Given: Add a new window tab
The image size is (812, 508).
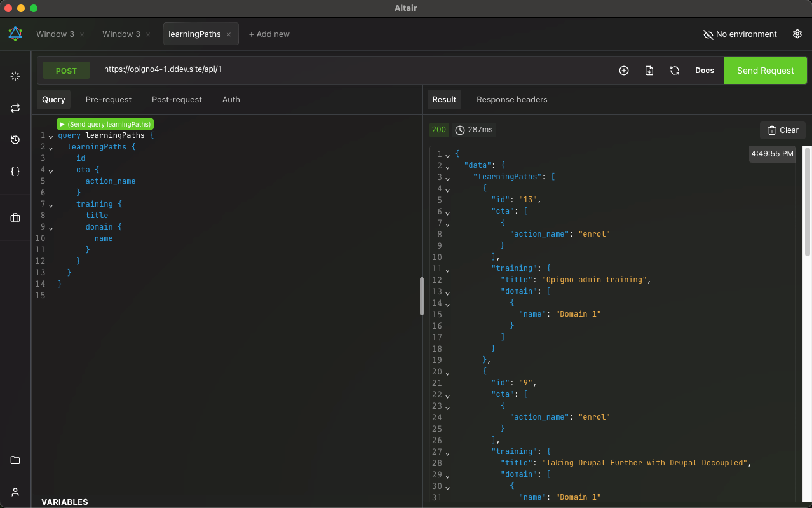Looking at the screenshot, I should 269,34.
